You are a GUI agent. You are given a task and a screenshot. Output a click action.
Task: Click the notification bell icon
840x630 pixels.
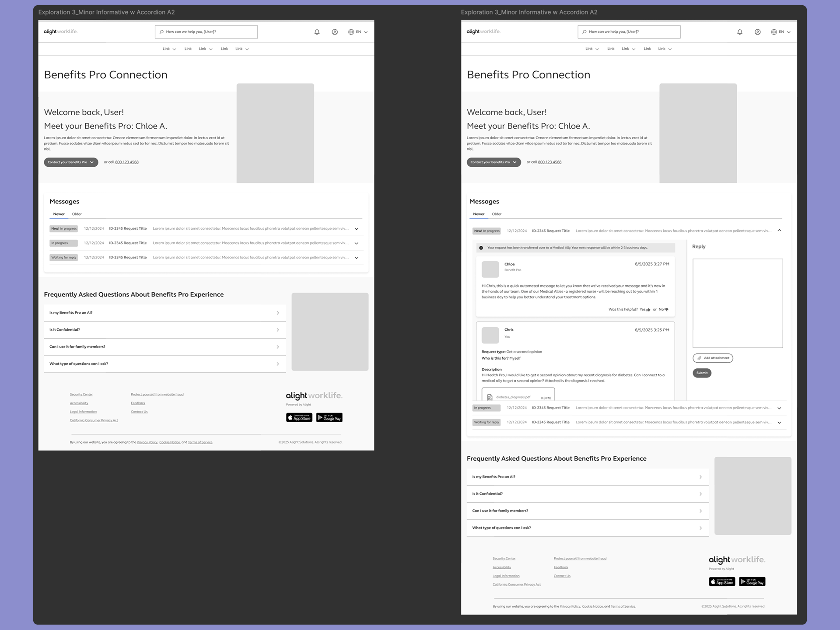[317, 31]
